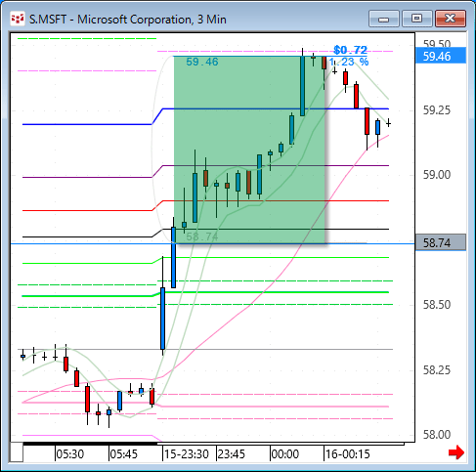Viewport: 476px width, 472px height.
Task: Click the 05:30 time axis label
Action: pos(69,454)
